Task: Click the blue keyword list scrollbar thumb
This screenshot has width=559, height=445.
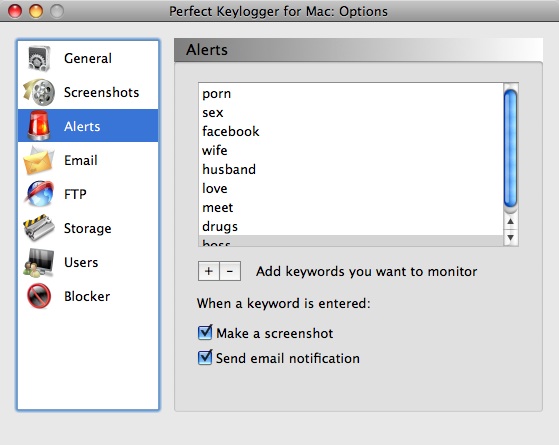Action: [x=511, y=148]
